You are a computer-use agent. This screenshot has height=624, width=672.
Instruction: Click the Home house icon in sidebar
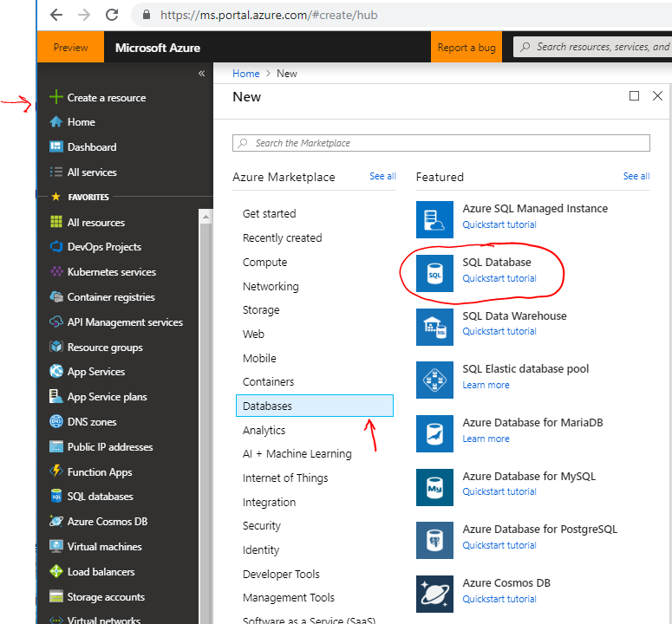(56, 122)
